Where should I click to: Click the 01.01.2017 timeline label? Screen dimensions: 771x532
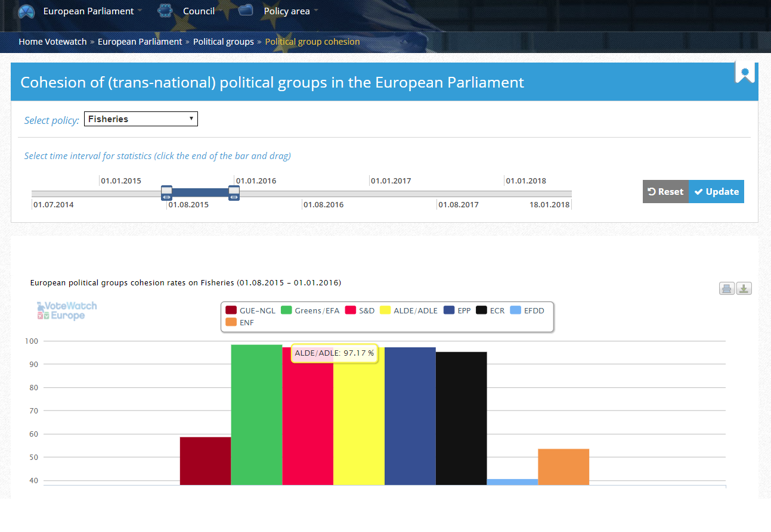(x=391, y=181)
